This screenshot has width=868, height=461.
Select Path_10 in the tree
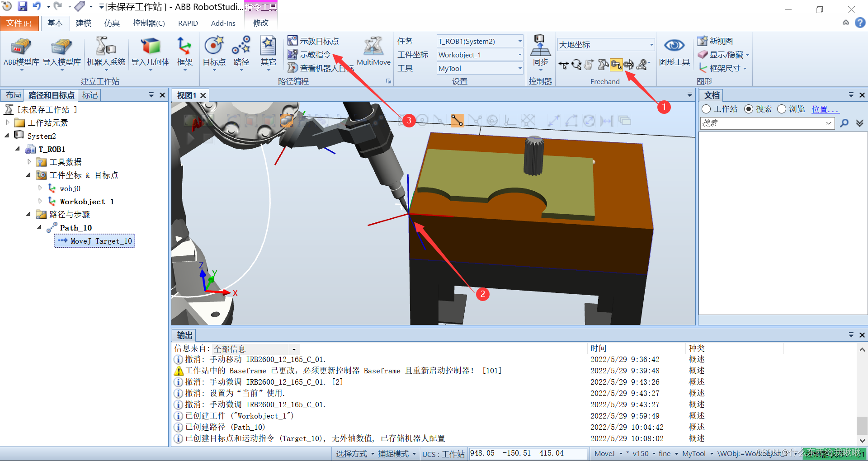75,228
